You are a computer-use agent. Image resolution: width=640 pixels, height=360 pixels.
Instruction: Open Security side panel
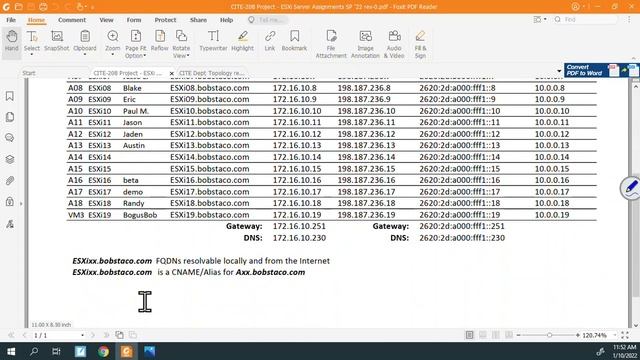(10, 202)
